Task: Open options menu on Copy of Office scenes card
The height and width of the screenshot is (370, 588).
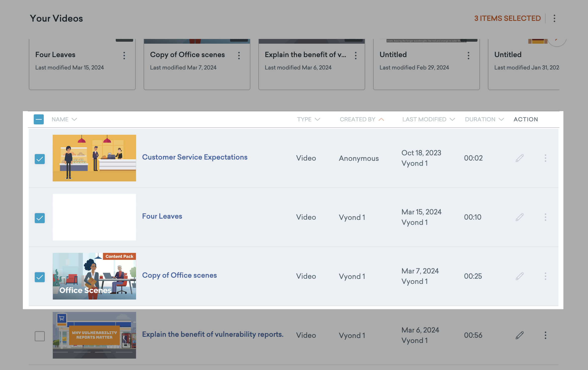Action: [x=239, y=55]
